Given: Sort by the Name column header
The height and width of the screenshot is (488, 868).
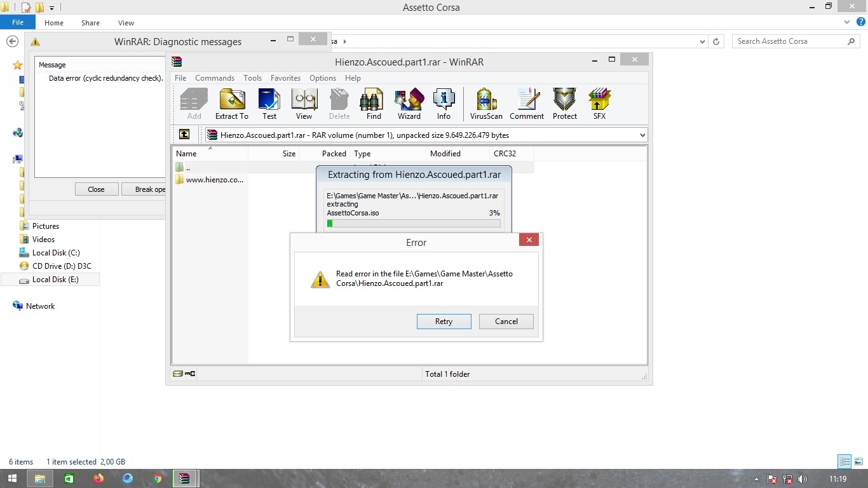Looking at the screenshot, I should [210, 154].
